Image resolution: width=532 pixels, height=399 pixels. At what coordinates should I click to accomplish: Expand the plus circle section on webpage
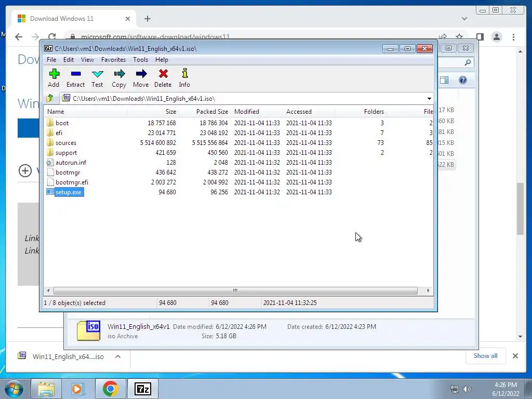25,170
